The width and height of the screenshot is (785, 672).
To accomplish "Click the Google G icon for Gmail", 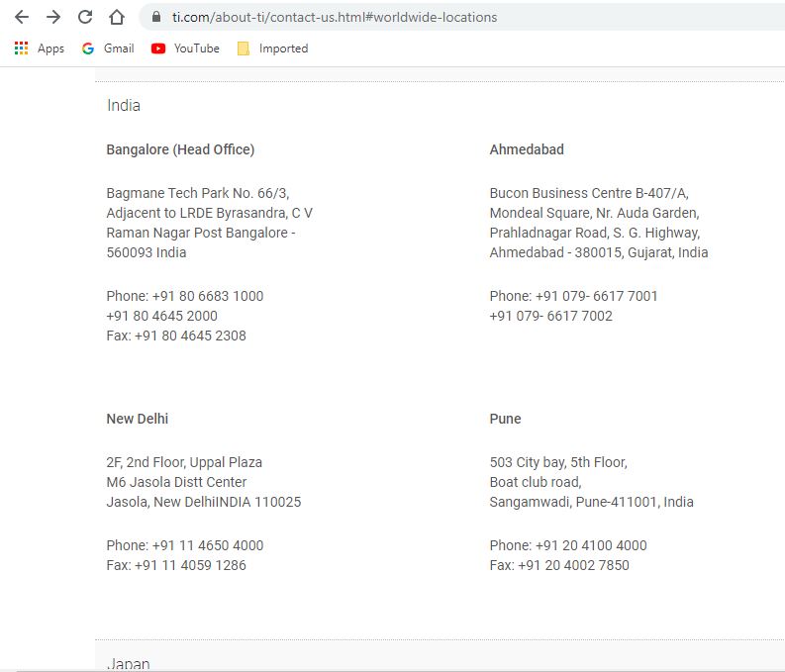I will click(88, 48).
